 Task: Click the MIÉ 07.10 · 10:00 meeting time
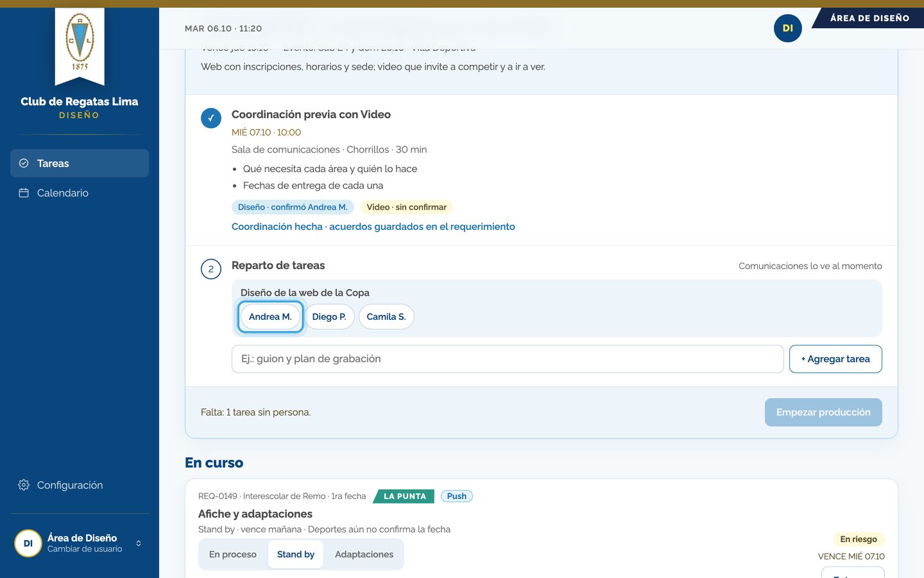[x=266, y=132]
